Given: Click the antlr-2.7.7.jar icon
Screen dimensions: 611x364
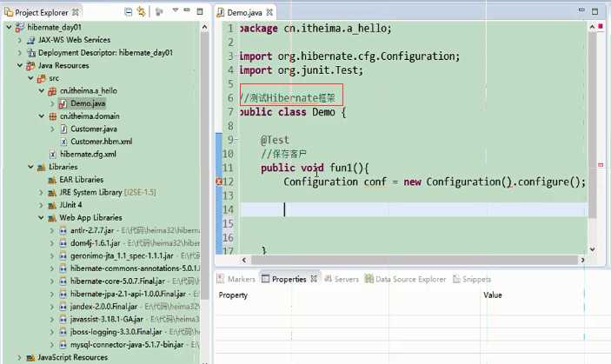Looking at the screenshot, I should tap(63, 230).
